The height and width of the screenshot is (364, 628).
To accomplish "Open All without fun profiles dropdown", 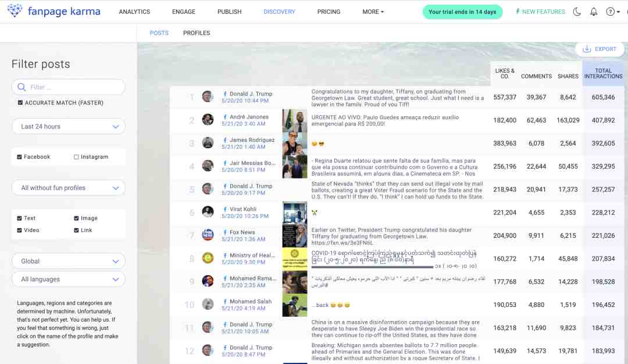I will coord(69,188).
